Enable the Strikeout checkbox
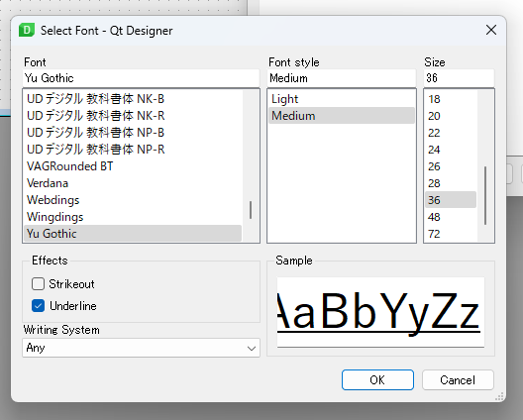 tap(38, 284)
